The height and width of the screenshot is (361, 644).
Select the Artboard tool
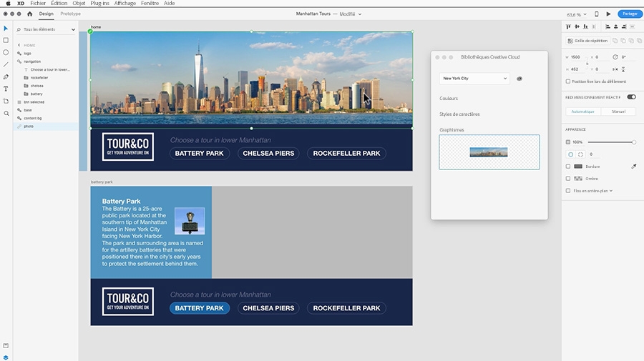[x=6, y=101]
